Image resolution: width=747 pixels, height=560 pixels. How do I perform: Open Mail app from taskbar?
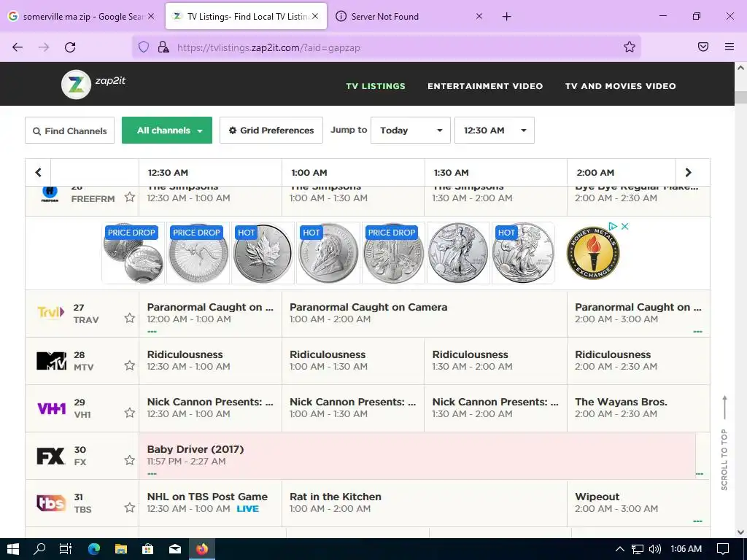pyautogui.click(x=175, y=549)
